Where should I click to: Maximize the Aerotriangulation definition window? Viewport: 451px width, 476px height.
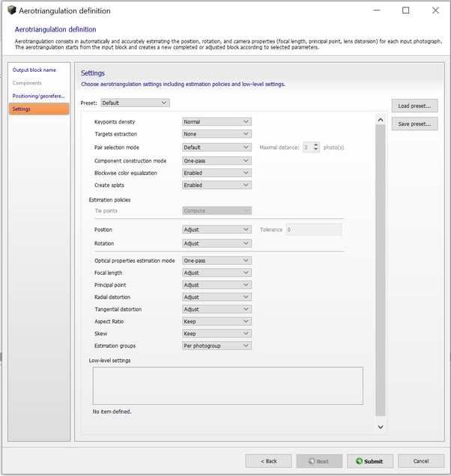point(406,10)
